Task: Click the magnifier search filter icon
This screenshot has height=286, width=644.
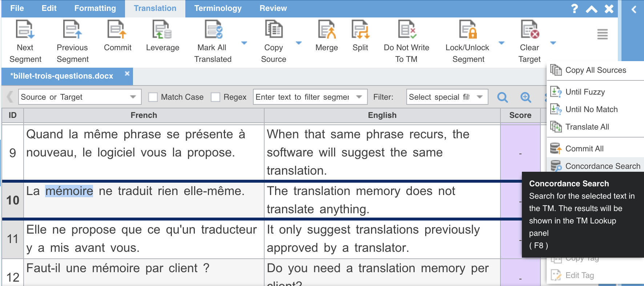Action: pos(503,97)
